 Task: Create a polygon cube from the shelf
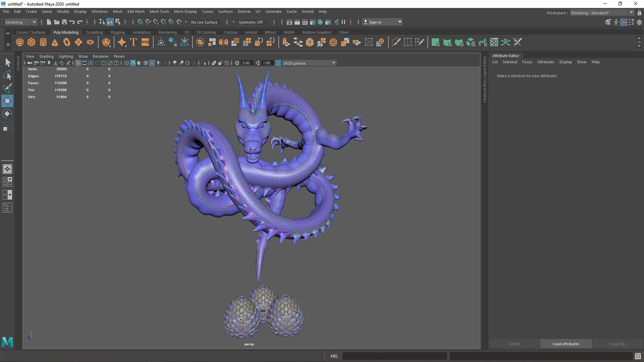pos(32,42)
